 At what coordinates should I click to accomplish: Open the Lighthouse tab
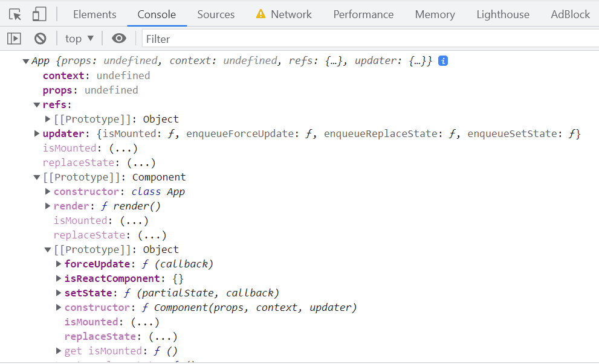[502, 14]
